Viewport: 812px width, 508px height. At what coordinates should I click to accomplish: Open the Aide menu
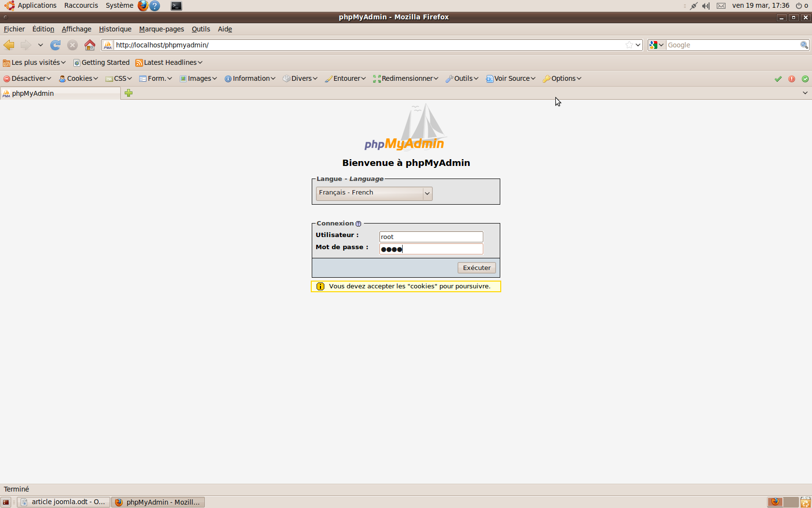pyautogui.click(x=225, y=29)
